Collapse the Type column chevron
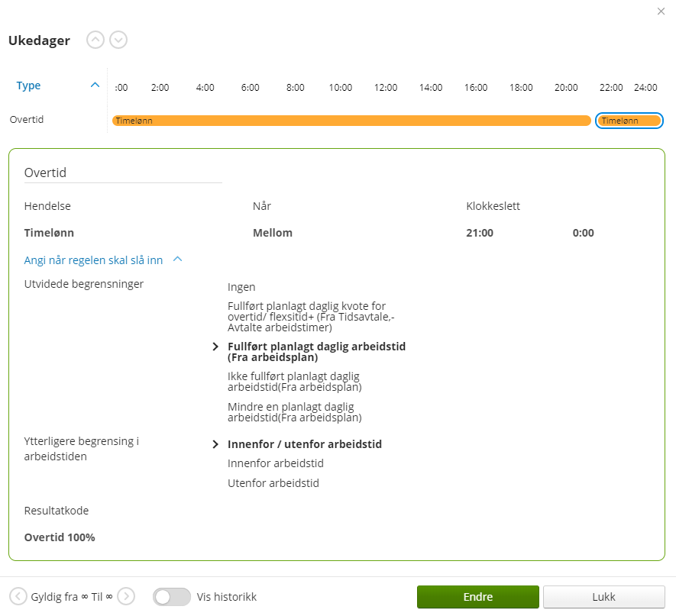676x616 pixels. tap(95, 85)
